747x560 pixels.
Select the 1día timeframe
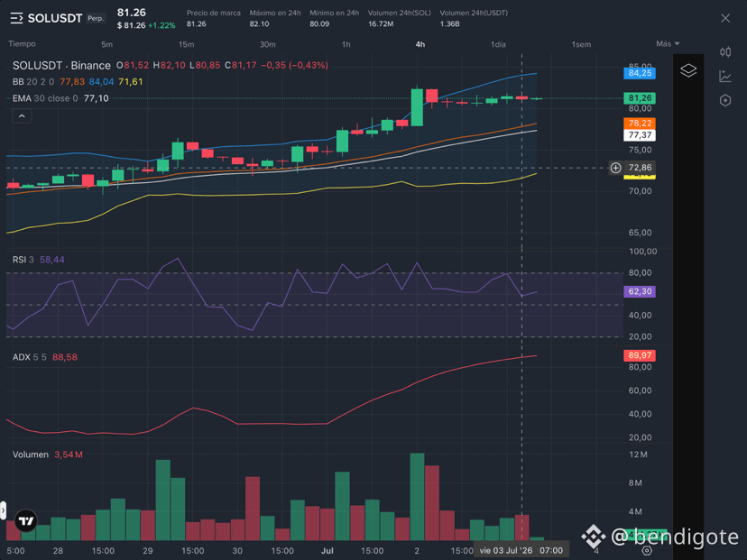(498, 44)
